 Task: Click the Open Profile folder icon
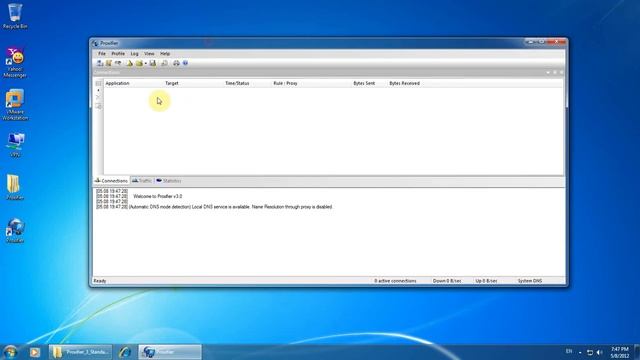coord(139,63)
